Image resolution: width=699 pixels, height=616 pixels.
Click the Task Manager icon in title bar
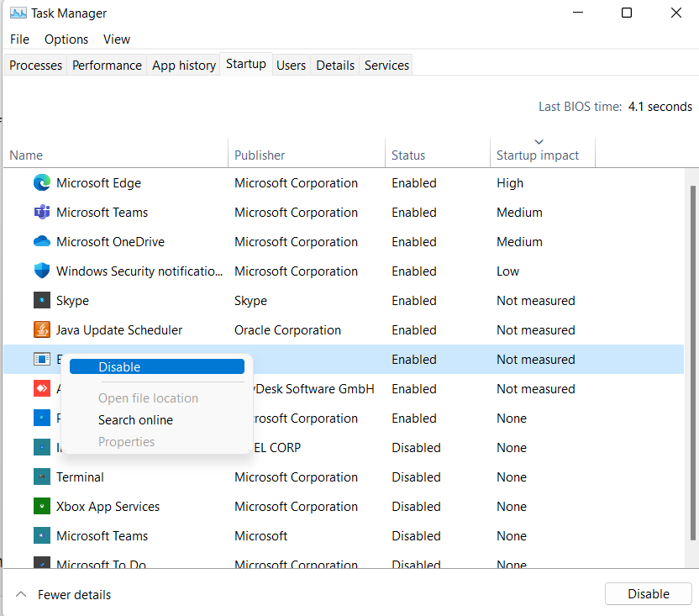(x=18, y=13)
